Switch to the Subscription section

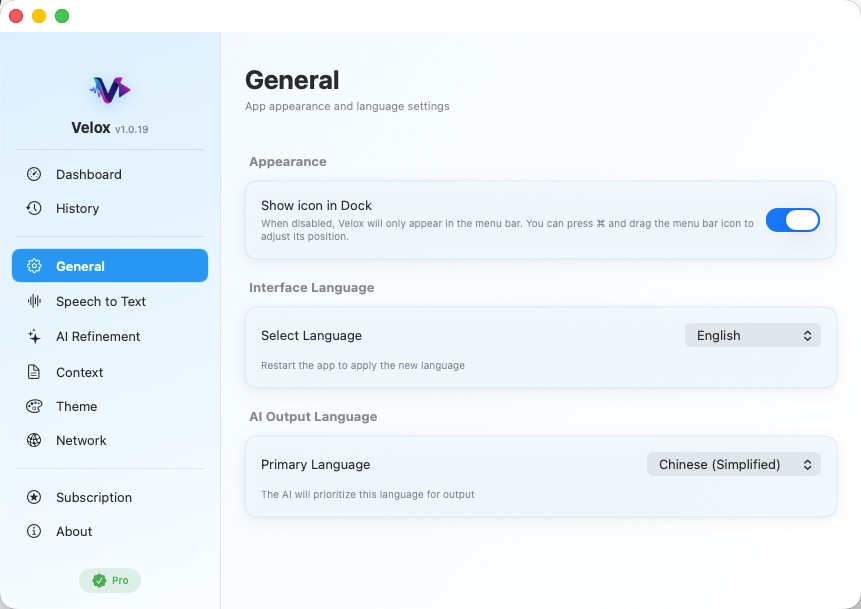click(93, 497)
